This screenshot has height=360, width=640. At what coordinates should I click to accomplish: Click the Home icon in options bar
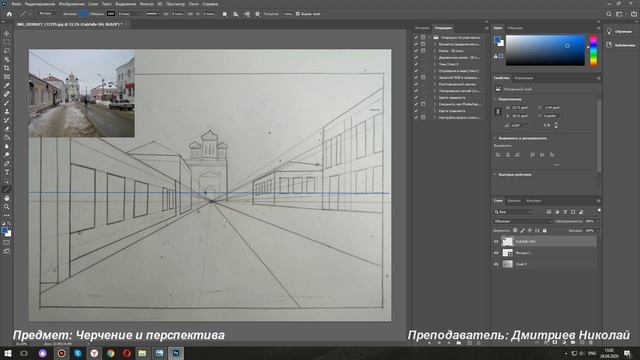point(9,14)
